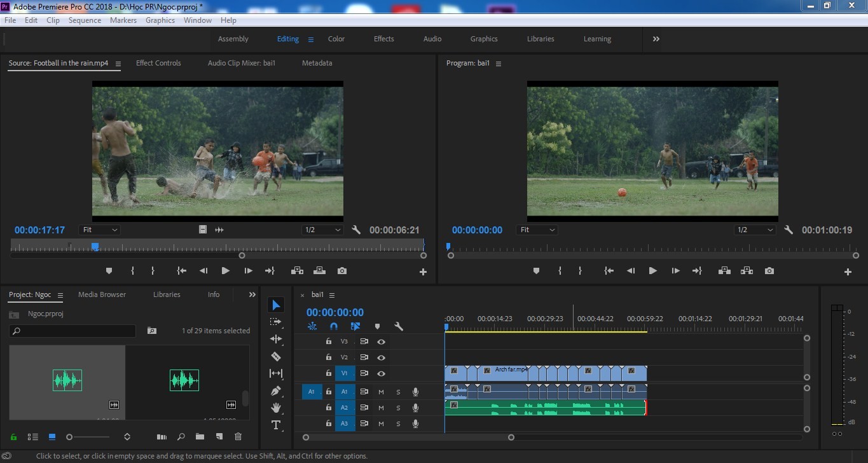Switch to the Color workspace tab

(x=336, y=39)
